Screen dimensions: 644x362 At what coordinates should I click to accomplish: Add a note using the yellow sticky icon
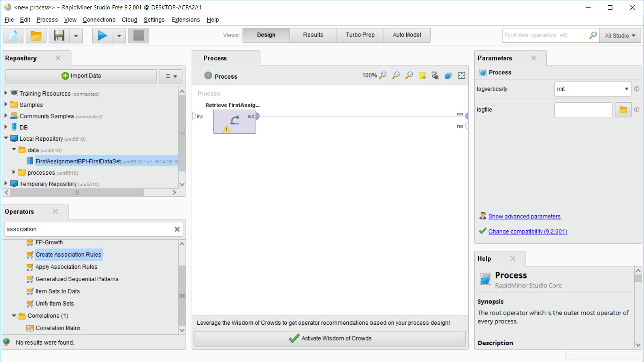(422, 76)
